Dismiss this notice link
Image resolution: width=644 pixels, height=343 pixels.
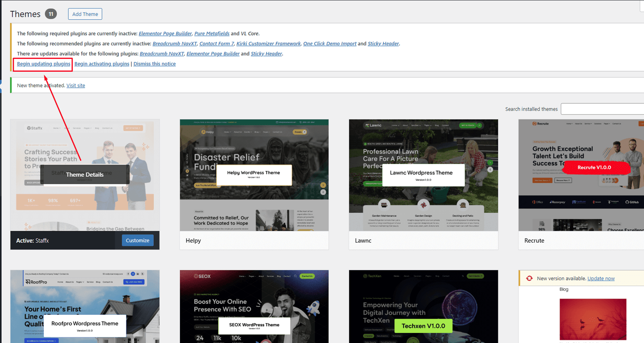155,64
